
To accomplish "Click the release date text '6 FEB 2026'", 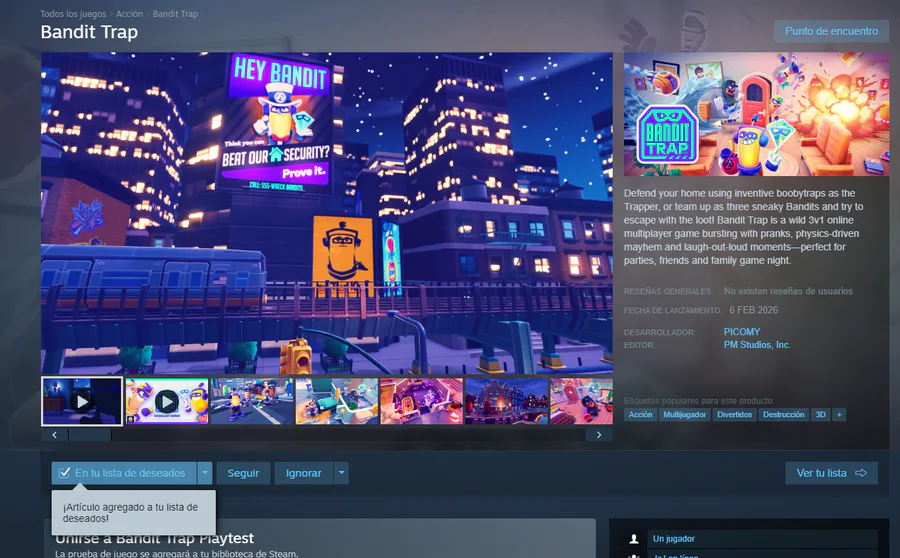I will [x=754, y=310].
